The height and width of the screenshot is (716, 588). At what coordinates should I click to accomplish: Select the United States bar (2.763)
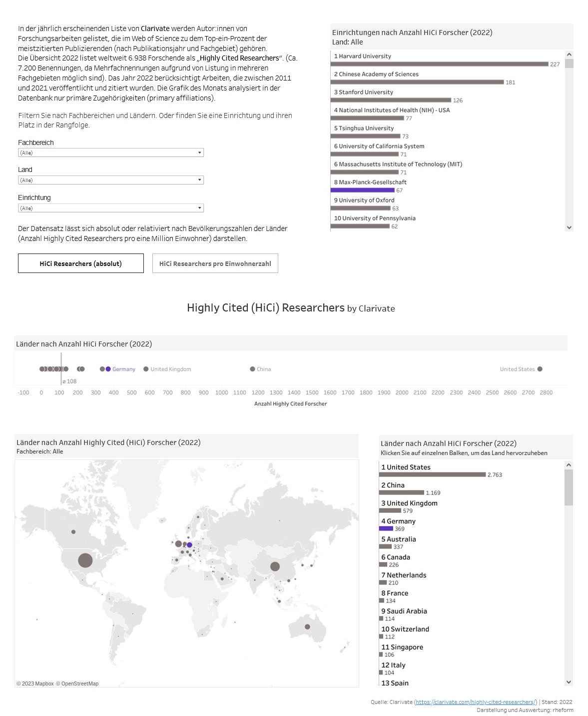[432, 474]
